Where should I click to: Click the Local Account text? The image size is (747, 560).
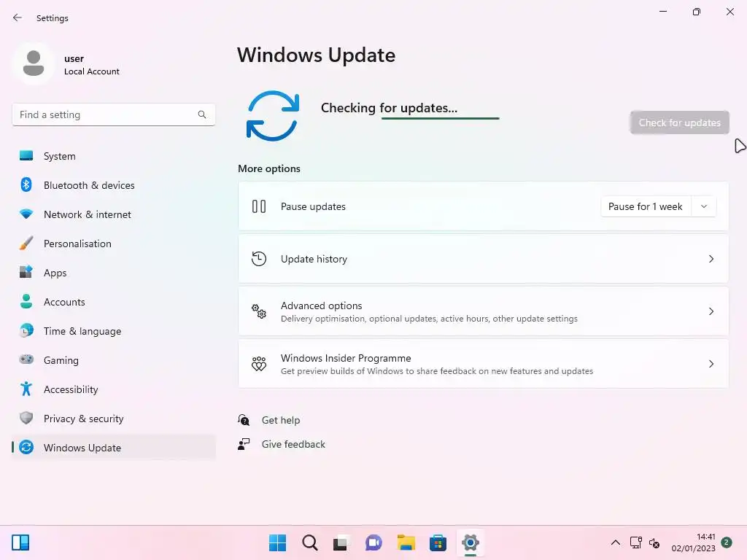point(92,71)
